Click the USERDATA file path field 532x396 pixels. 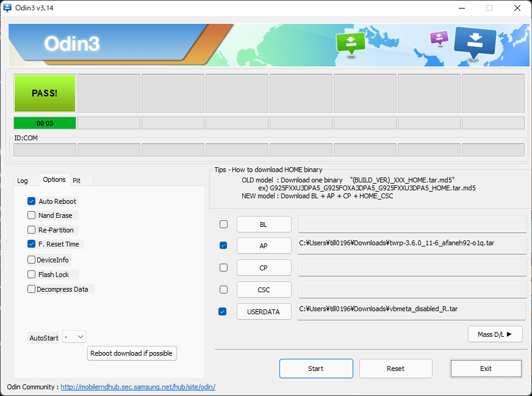point(412,311)
